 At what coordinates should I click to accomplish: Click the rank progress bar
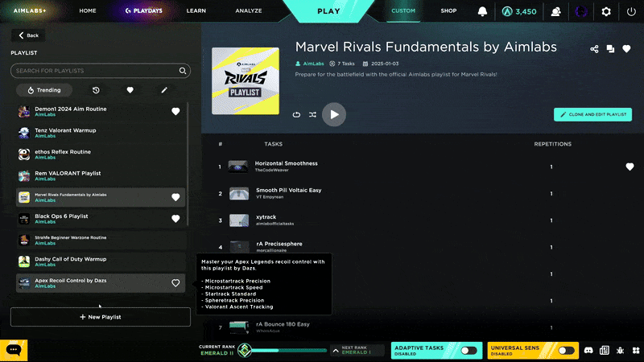[289, 351]
